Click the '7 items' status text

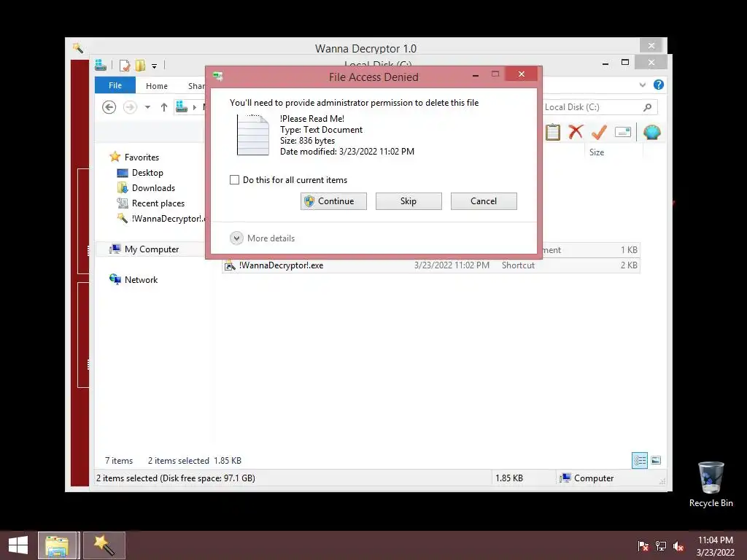point(119,461)
